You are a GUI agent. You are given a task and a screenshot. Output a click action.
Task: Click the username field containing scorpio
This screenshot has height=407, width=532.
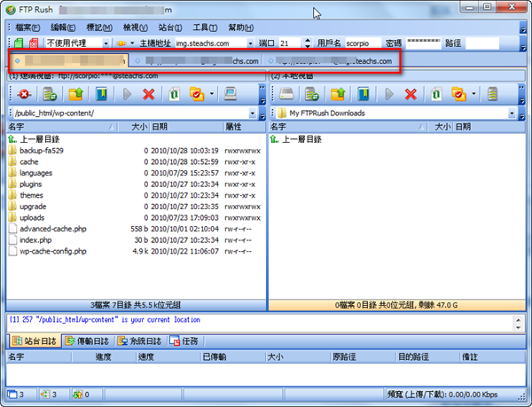point(363,43)
